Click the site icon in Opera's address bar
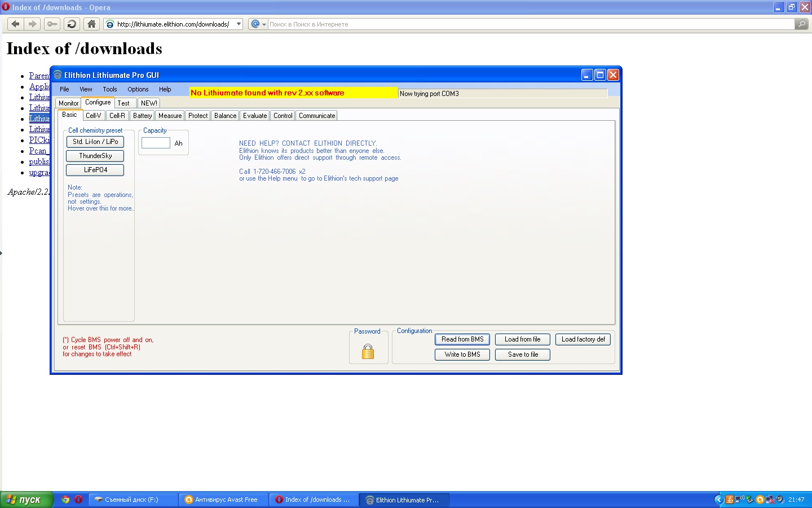The width and height of the screenshot is (812, 508). click(x=111, y=24)
